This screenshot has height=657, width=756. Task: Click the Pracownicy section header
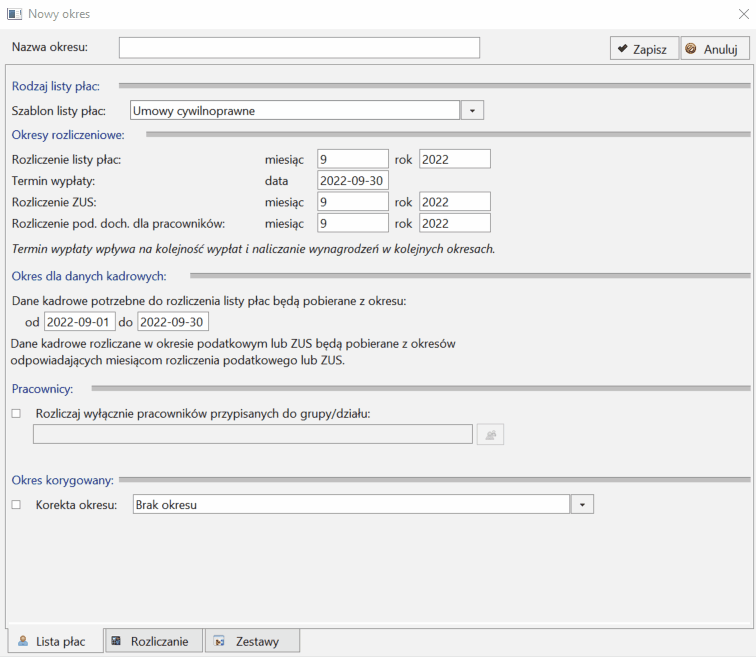click(x=42, y=389)
